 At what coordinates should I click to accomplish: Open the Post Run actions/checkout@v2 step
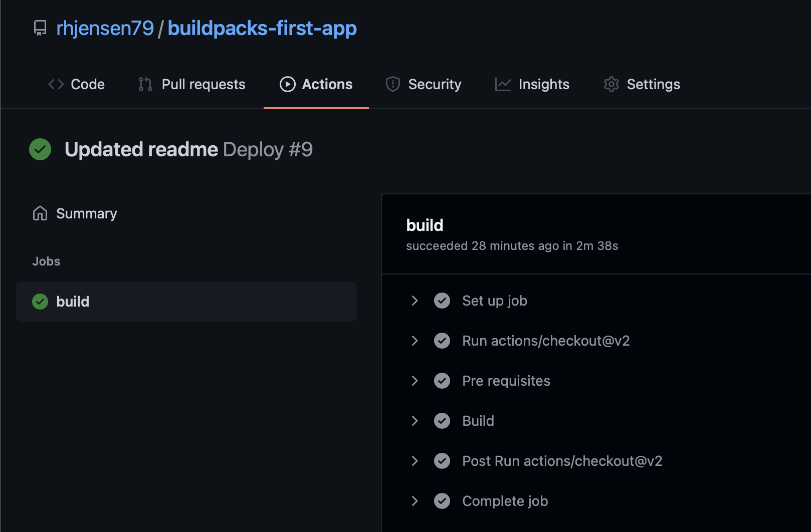click(x=562, y=461)
